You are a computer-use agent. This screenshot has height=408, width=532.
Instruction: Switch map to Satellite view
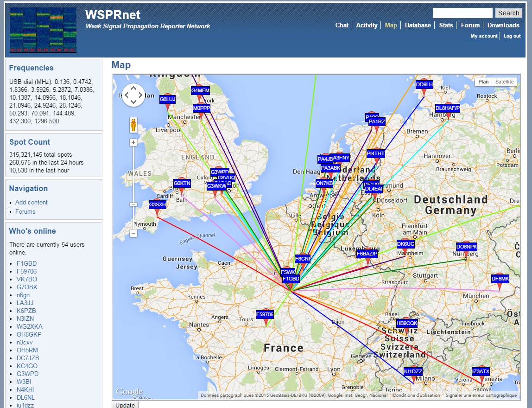click(504, 82)
